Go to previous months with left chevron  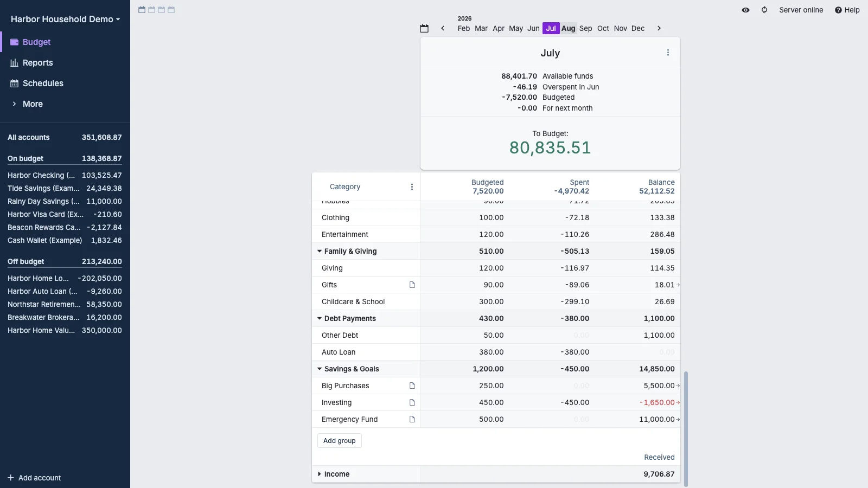443,28
